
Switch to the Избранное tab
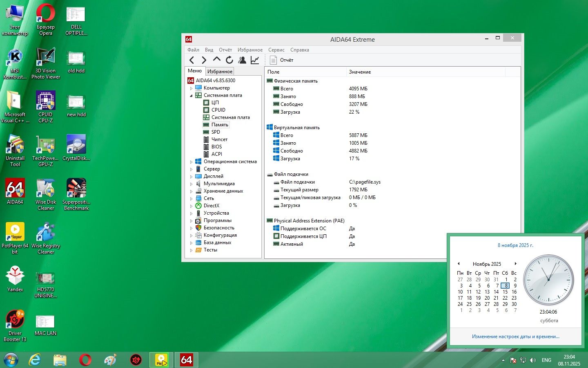pyautogui.click(x=220, y=71)
